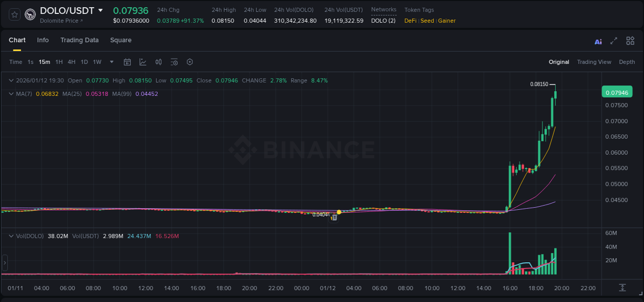This screenshot has width=644, height=302.
Task: Click the 0.07946 price label on the axis
Action: (617, 92)
